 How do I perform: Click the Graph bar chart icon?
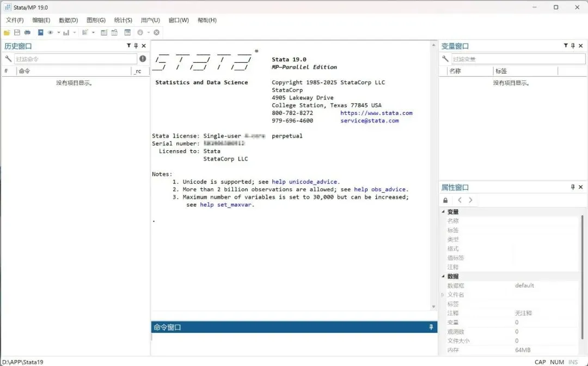(66, 33)
